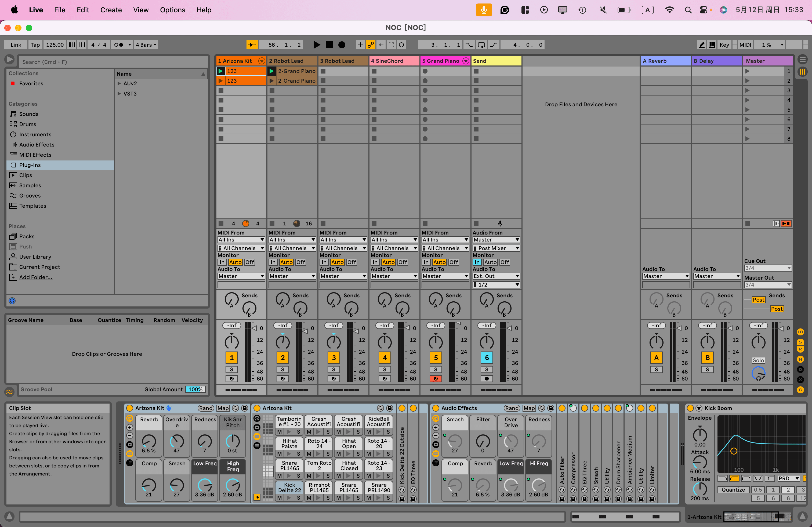Enable the Draw Mode pencil icon

[x=701, y=45]
